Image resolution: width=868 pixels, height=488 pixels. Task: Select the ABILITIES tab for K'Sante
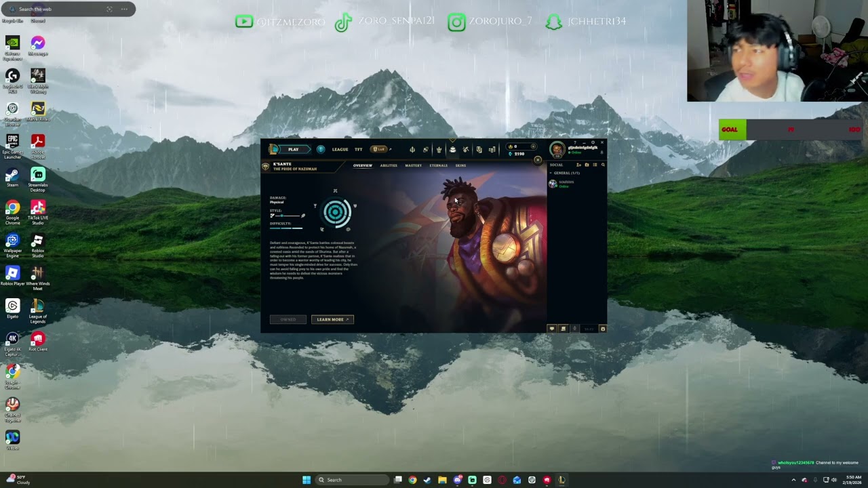(389, 165)
